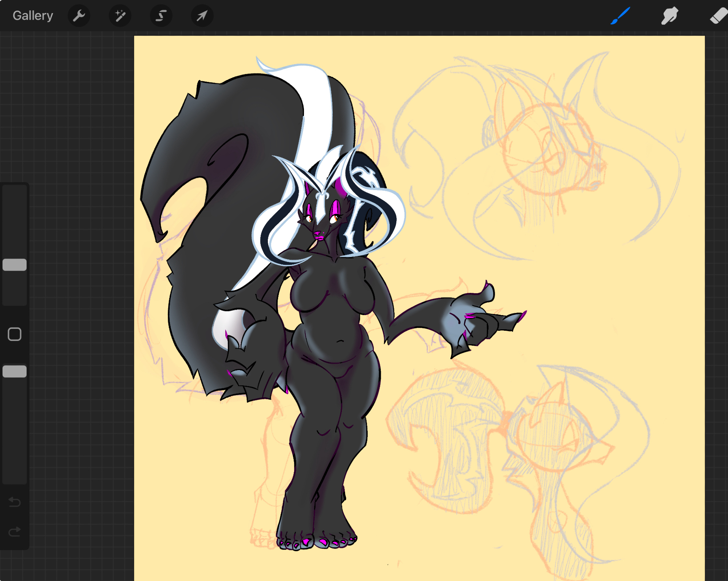The width and height of the screenshot is (728, 581).
Task: Select the Smudge finger tool
Action: click(669, 16)
